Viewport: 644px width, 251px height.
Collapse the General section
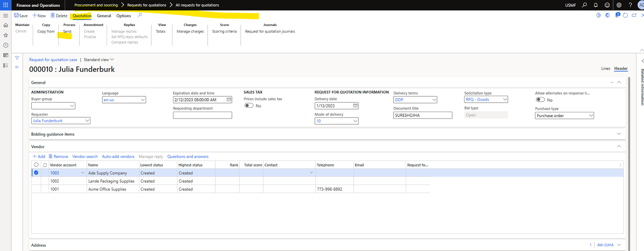pyautogui.click(x=619, y=82)
